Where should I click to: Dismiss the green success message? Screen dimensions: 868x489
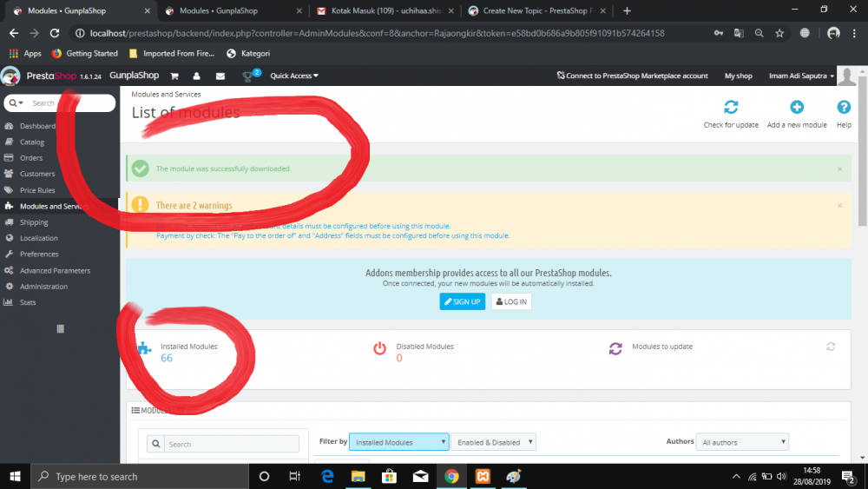tap(839, 169)
